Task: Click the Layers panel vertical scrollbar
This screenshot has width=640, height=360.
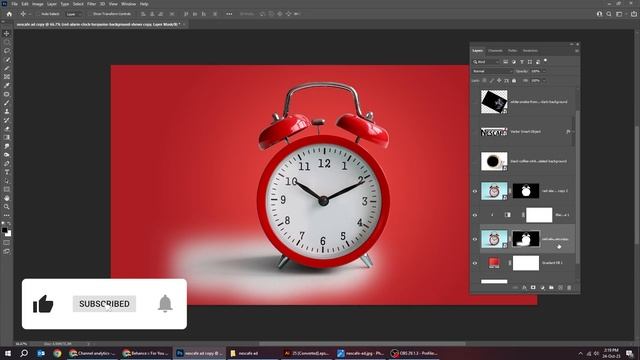Action: tap(577, 188)
